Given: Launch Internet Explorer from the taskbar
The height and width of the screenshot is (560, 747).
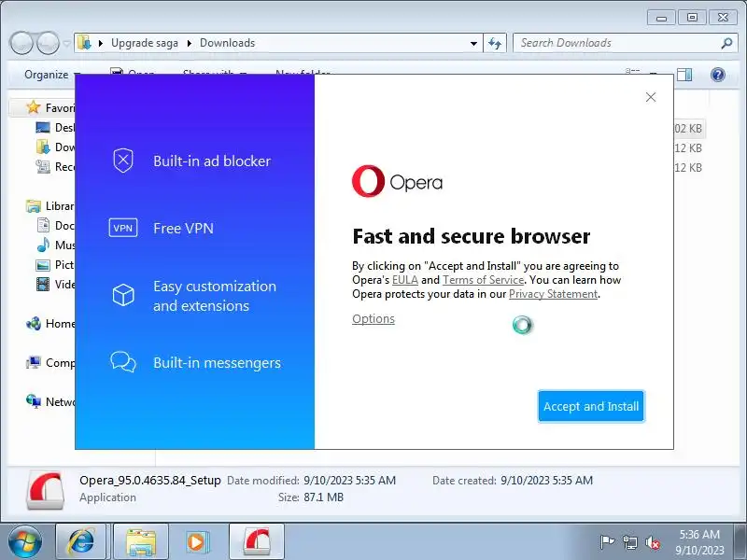Looking at the screenshot, I should pyautogui.click(x=82, y=542).
